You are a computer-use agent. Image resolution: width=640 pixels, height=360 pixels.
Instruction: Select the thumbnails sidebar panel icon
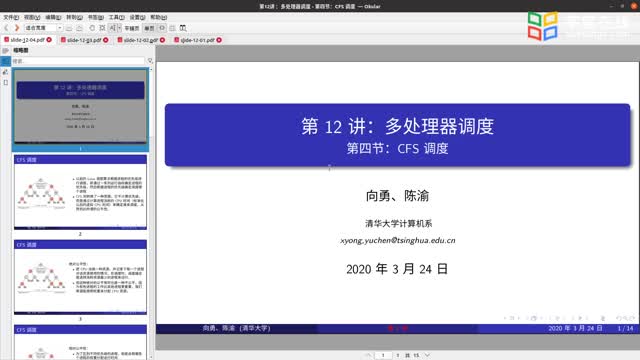click(x=5, y=61)
